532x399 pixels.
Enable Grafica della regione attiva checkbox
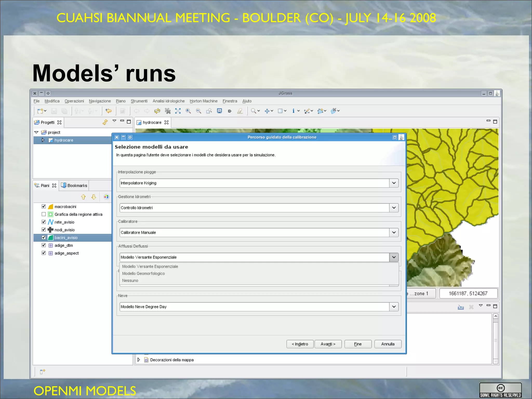(44, 214)
